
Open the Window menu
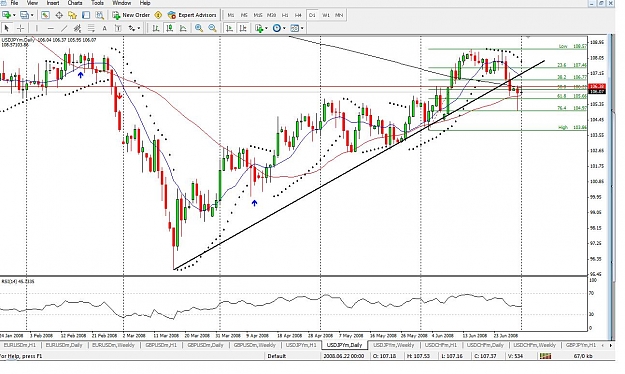(122, 3)
